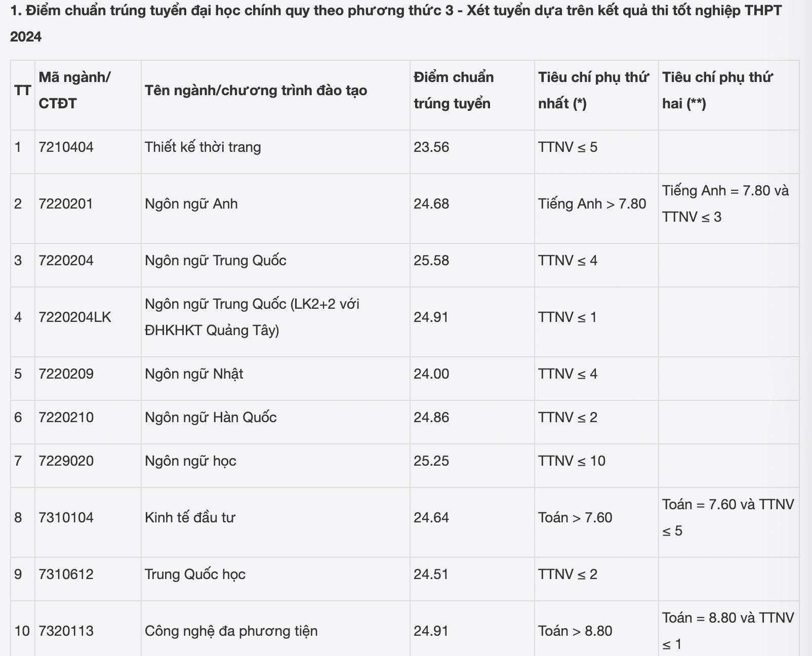Click 'Tiêu chí phụ thứ nhất (*)' header
812x656 pixels.
click(x=593, y=90)
